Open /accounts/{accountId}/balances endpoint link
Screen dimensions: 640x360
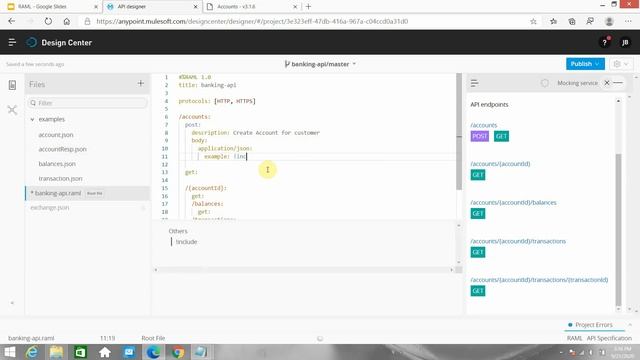(513, 202)
